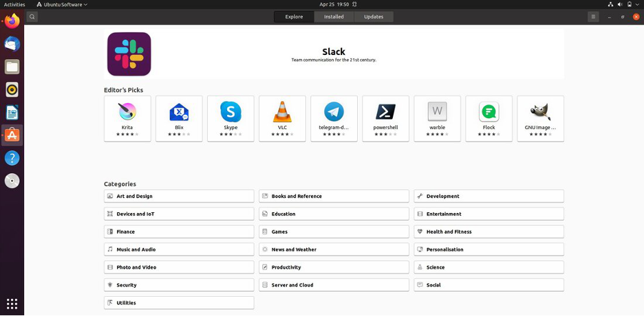Show Applications grid in the dock

click(x=12, y=304)
